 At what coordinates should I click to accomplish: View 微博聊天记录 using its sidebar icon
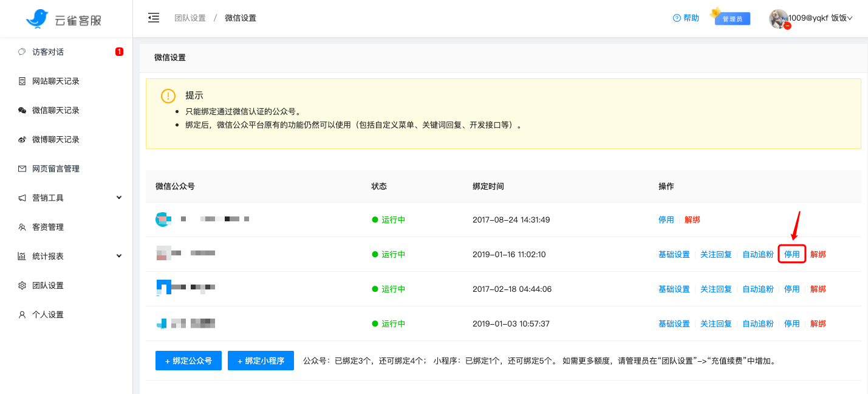(22, 139)
